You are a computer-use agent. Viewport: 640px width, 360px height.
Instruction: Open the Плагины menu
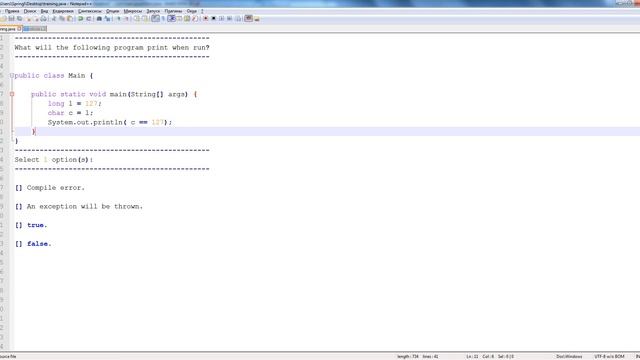pos(173,11)
